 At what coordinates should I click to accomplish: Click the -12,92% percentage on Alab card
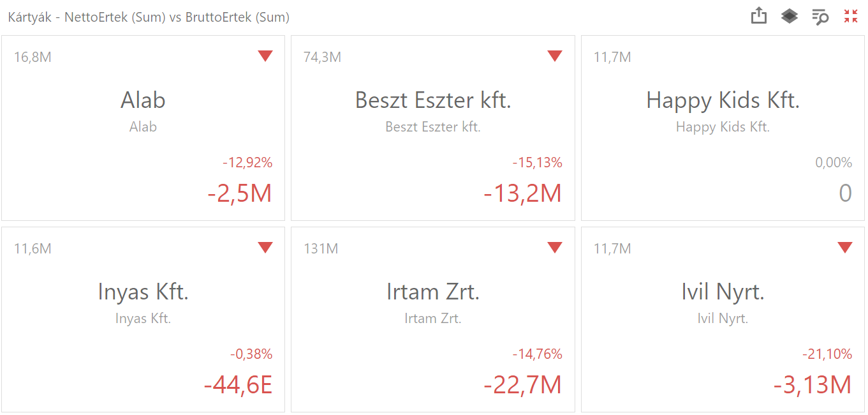pos(247,163)
